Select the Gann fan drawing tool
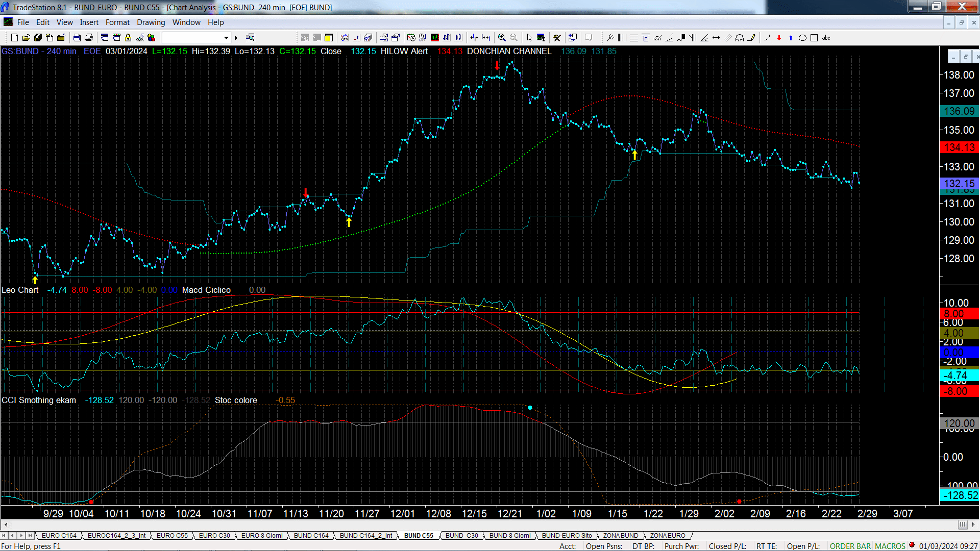This screenshot has height=551, width=980. (704, 38)
